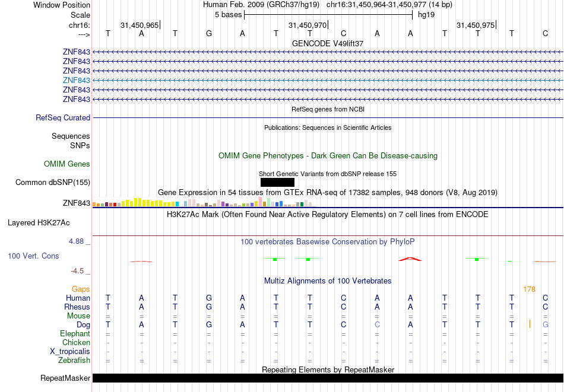Click the 5-base horizontal scale bar

click(328, 15)
